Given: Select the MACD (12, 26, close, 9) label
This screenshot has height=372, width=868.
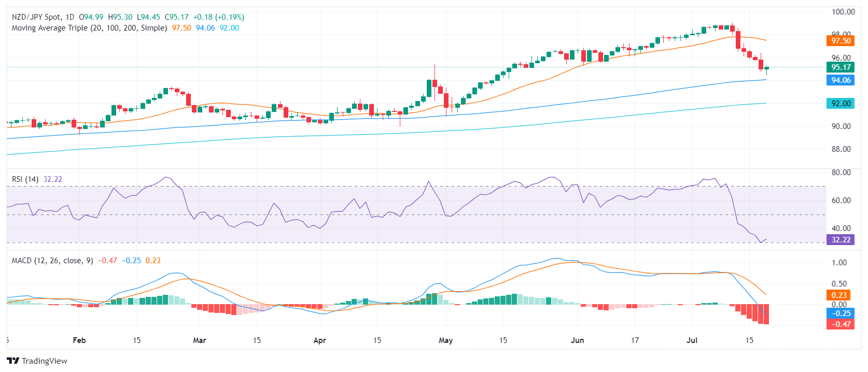Looking at the screenshot, I should 52,261.
